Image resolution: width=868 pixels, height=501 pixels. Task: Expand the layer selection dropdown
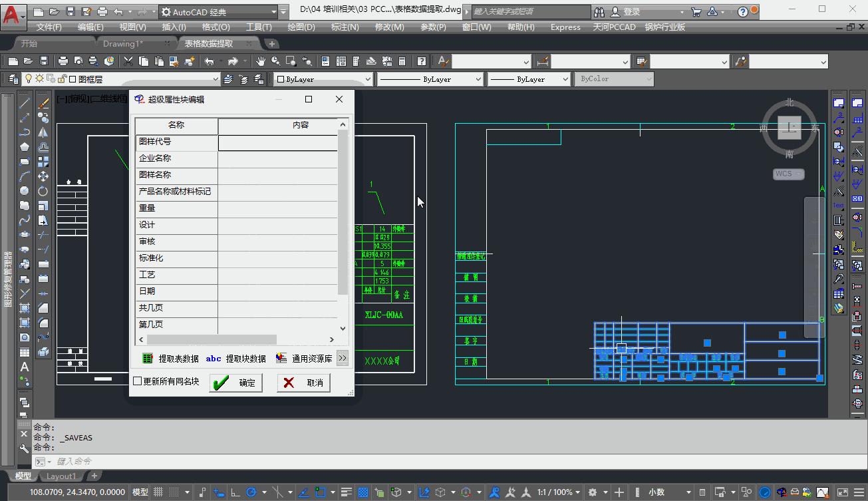pos(215,79)
